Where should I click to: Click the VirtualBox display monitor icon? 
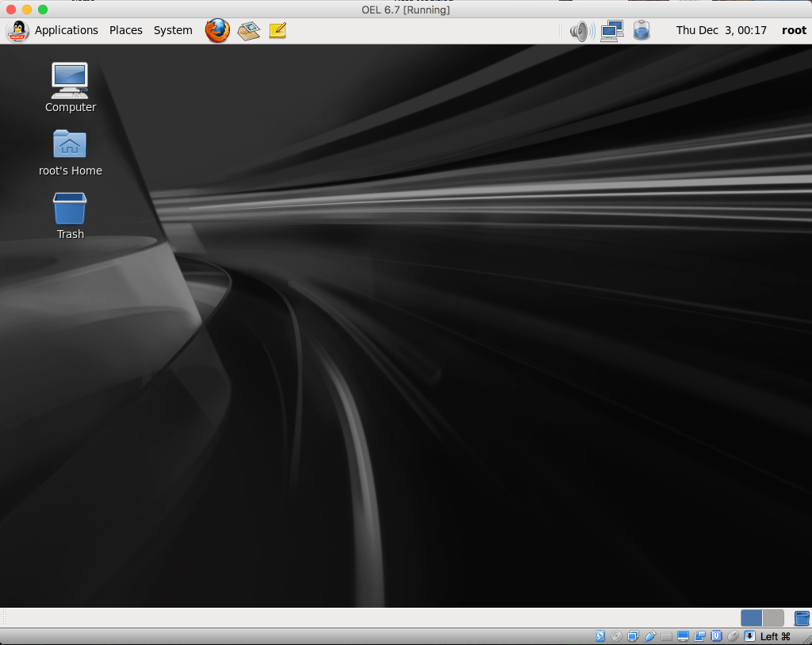point(683,636)
